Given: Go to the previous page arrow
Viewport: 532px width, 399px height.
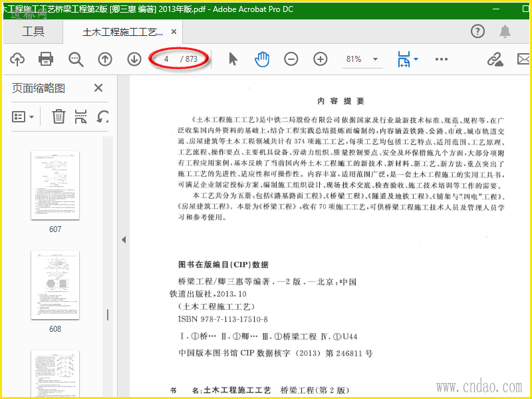Looking at the screenshot, I should pos(105,59).
